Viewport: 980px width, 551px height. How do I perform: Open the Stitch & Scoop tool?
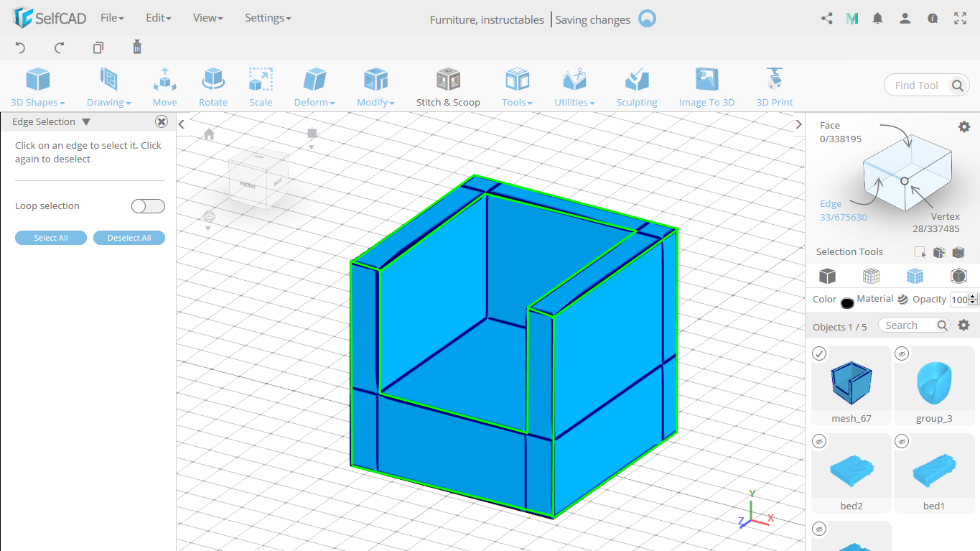pos(448,87)
